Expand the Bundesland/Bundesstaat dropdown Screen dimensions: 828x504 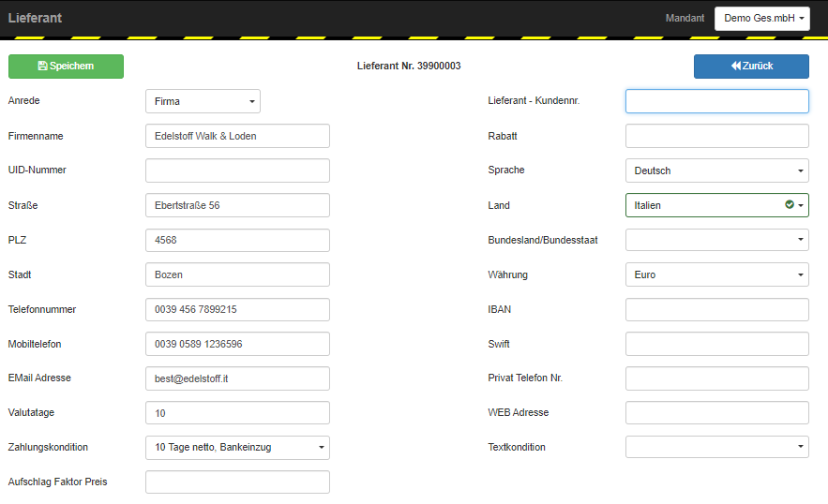tap(716, 240)
